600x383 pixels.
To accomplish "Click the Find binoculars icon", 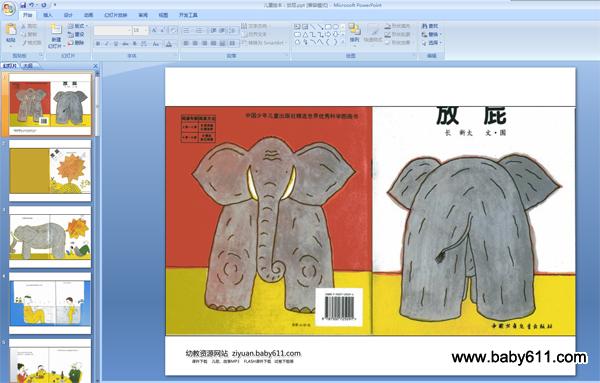I will point(424,26).
